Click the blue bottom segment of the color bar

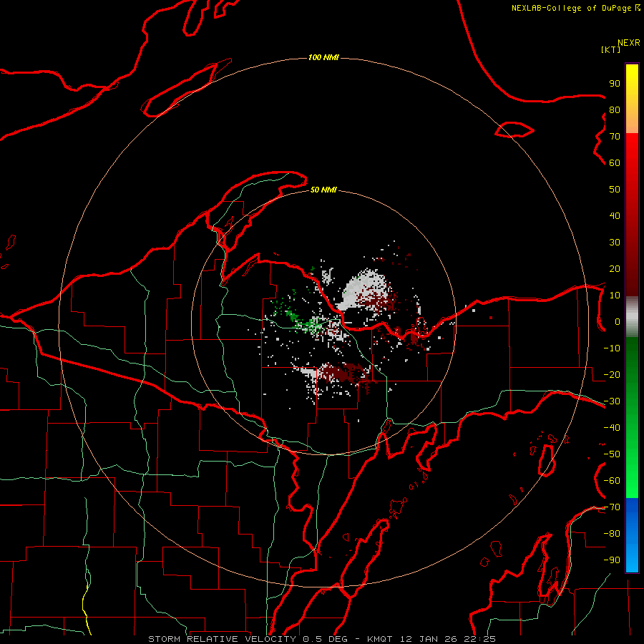click(x=632, y=535)
